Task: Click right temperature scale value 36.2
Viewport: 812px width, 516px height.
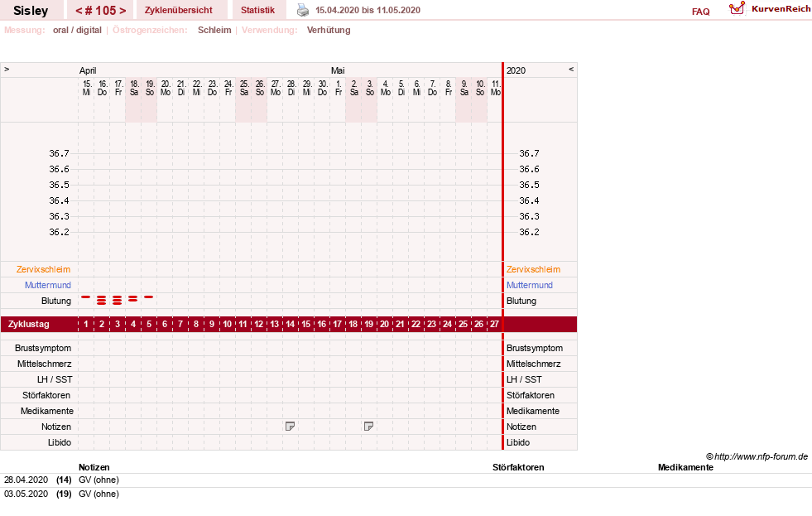Action: tap(529, 232)
